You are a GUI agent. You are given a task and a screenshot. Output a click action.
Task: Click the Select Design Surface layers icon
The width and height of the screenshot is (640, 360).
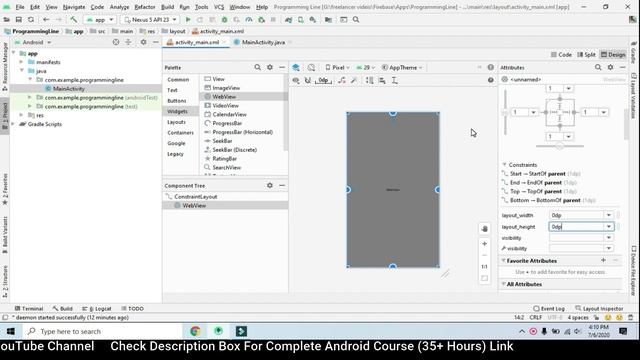pos(296,67)
